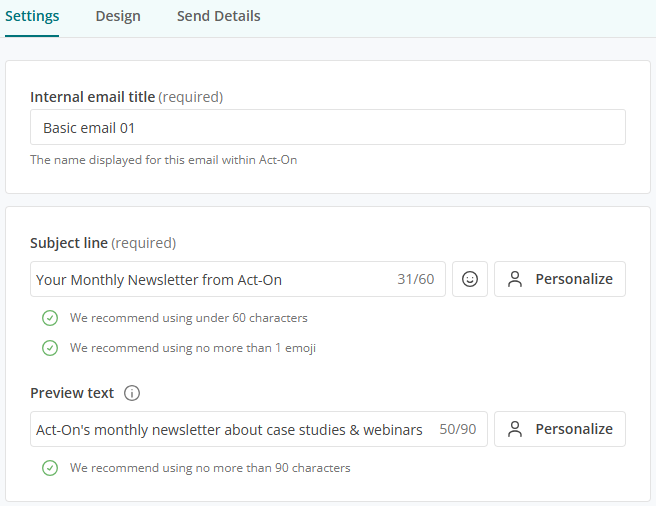Screen dimensions: 656x506
Task: Click the 31/60 character counter
Action: pos(415,279)
